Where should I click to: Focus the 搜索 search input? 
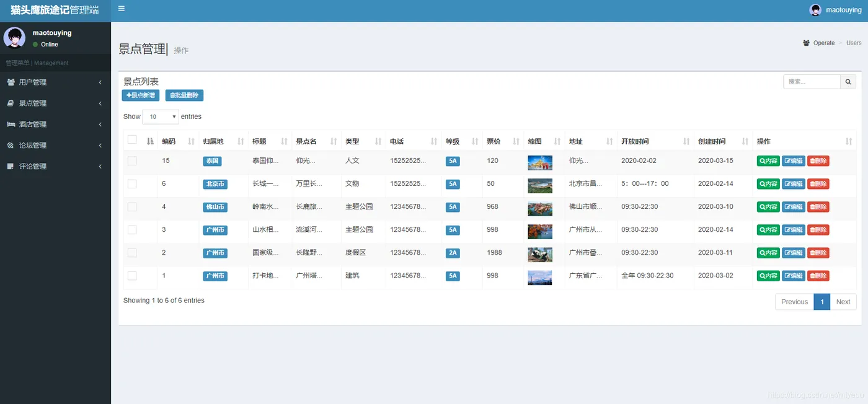pyautogui.click(x=812, y=82)
